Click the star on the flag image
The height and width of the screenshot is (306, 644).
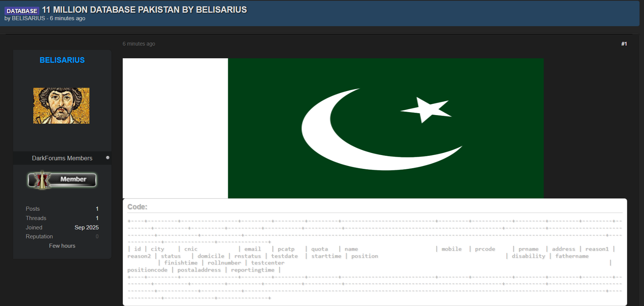click(426, 109)
